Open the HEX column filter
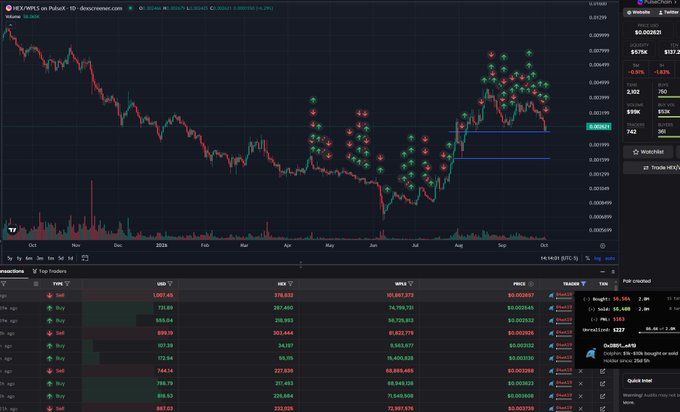Screen dimensions: 680x412 (290, 284)
